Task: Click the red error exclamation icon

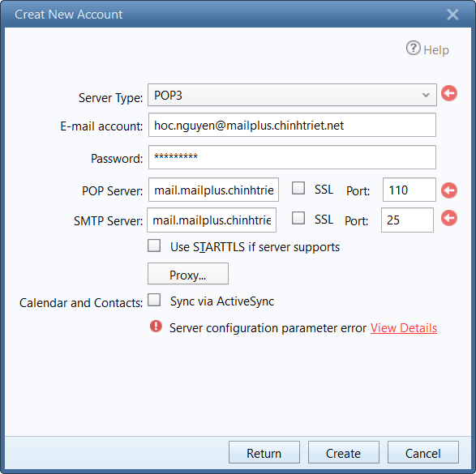Action: click(x=156, y=327)
